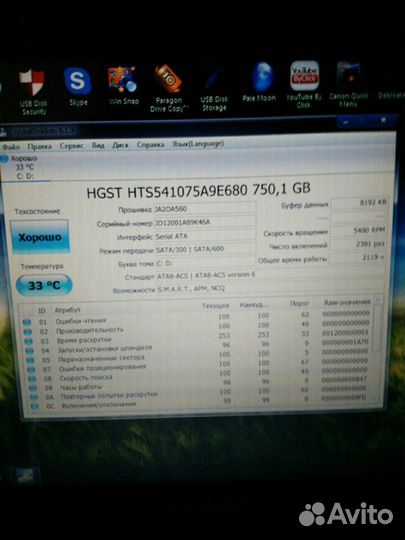
Task: Launch Paragon Drive Copy shortcut
Action: 168,88
